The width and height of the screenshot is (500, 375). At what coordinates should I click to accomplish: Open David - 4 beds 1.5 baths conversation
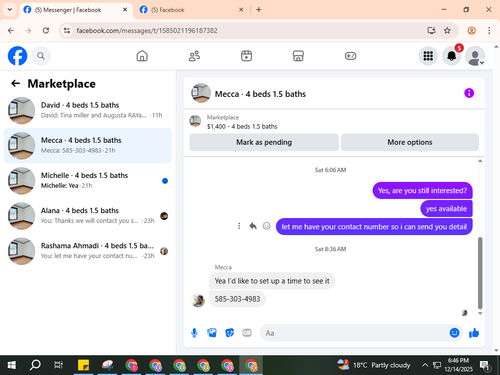pos(88,110)
